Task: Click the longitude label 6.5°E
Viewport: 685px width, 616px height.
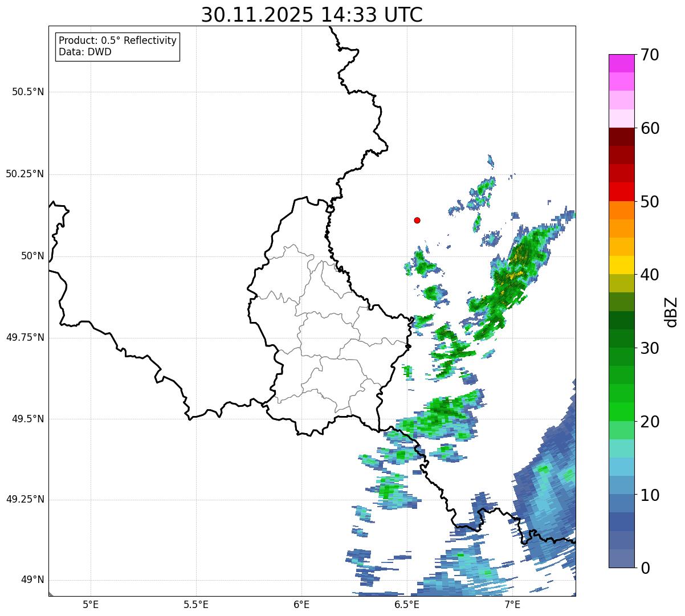Action: pyautogui.click(x=407, y=604)
